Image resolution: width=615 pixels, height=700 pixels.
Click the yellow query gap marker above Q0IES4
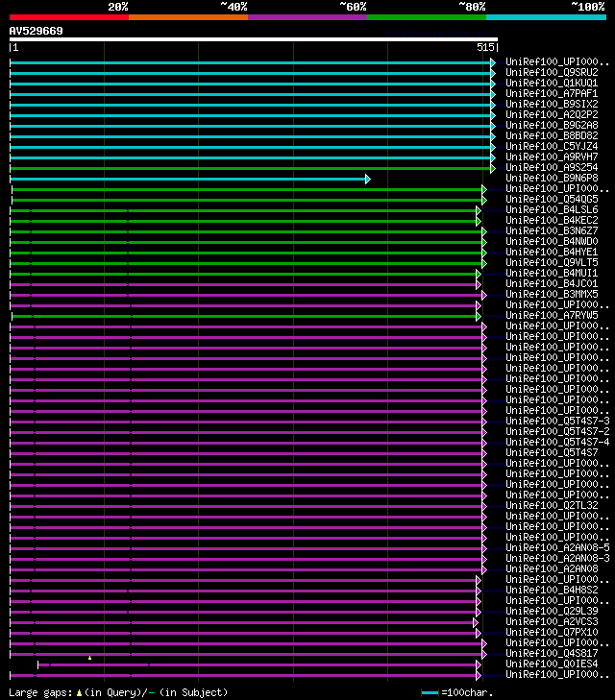pyautogui.click(x=89, y=658)
